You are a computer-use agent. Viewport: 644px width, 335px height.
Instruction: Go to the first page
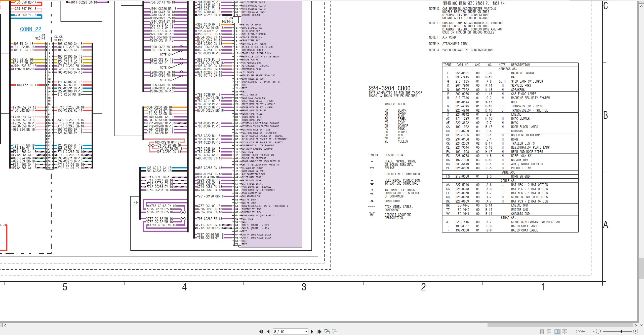[x=261, y=332]
